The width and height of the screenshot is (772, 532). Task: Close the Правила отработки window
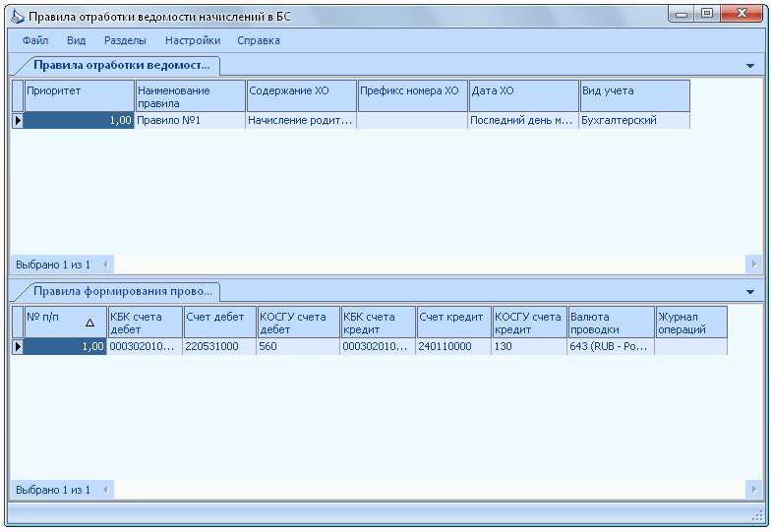coord(742,14)
